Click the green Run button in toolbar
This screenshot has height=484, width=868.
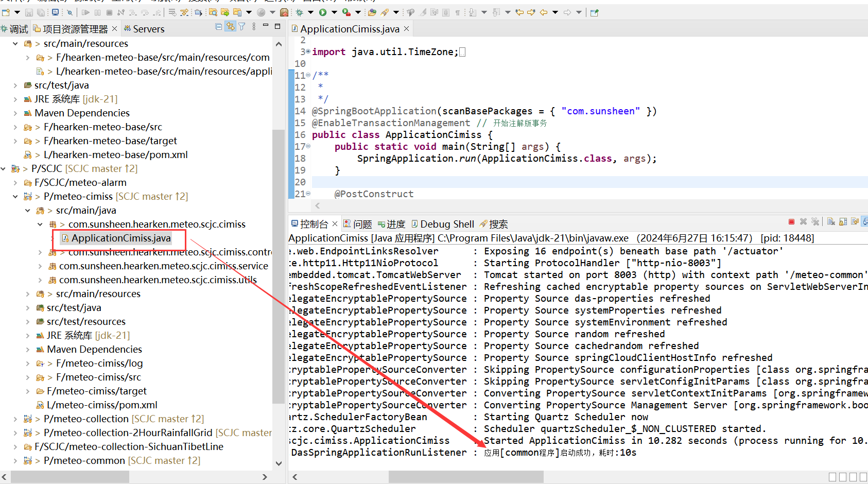(323, 12)
